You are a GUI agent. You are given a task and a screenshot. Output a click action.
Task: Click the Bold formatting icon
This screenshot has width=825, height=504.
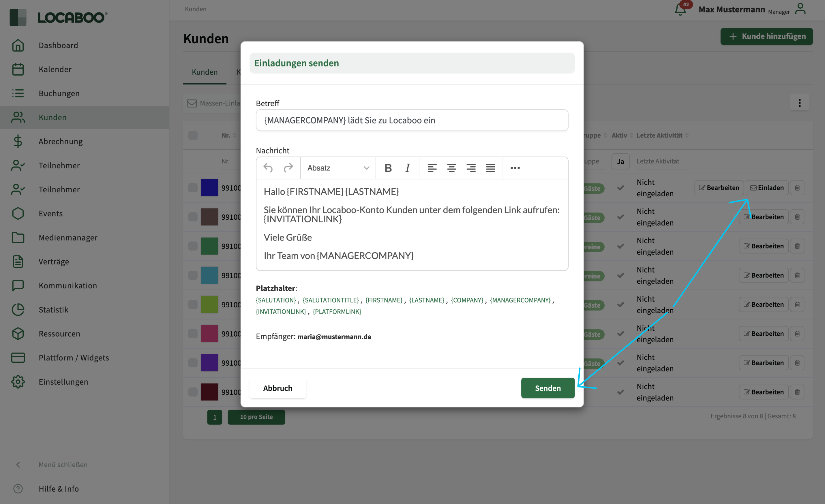tap(388, 168)
